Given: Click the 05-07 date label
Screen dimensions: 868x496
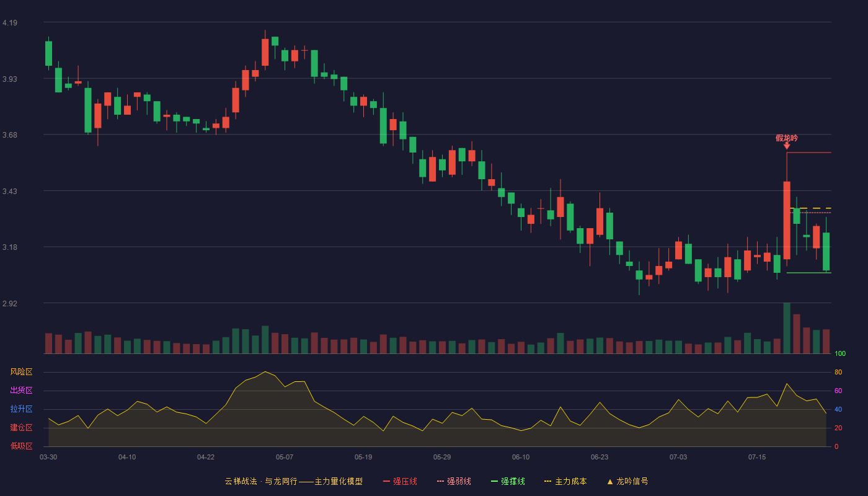Looking at the screenshot, I should [285, 457].
